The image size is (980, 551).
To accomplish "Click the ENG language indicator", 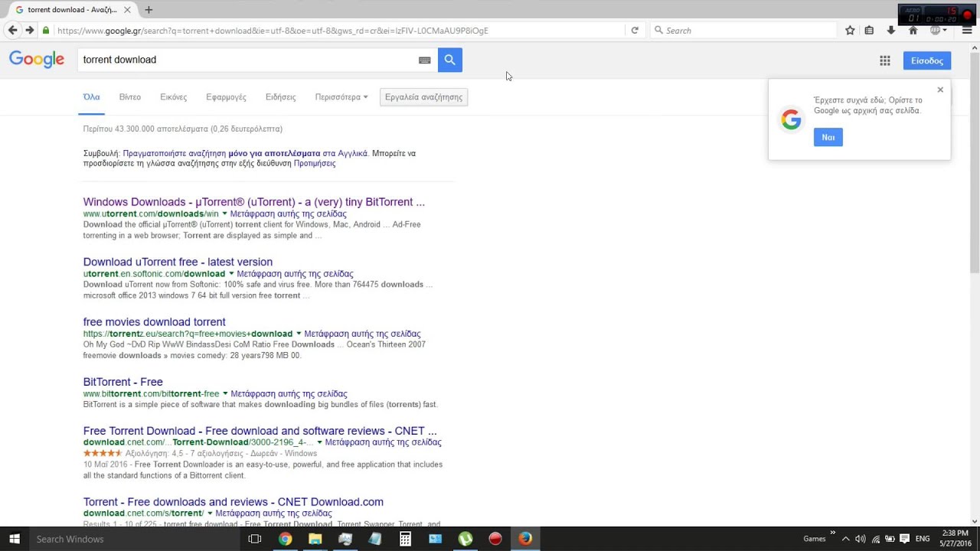I will tap(923, 539).
